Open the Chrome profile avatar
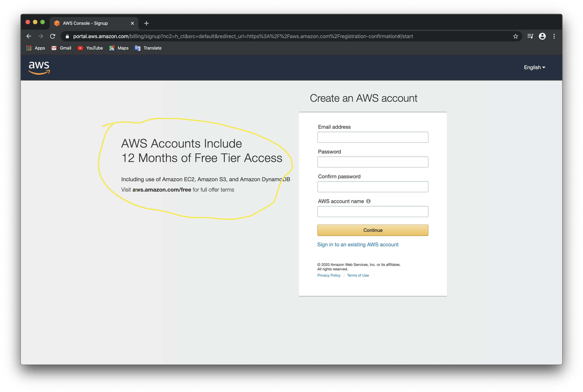Image resolution: width=583 pixels, height=392 pixels. [542, 36]
